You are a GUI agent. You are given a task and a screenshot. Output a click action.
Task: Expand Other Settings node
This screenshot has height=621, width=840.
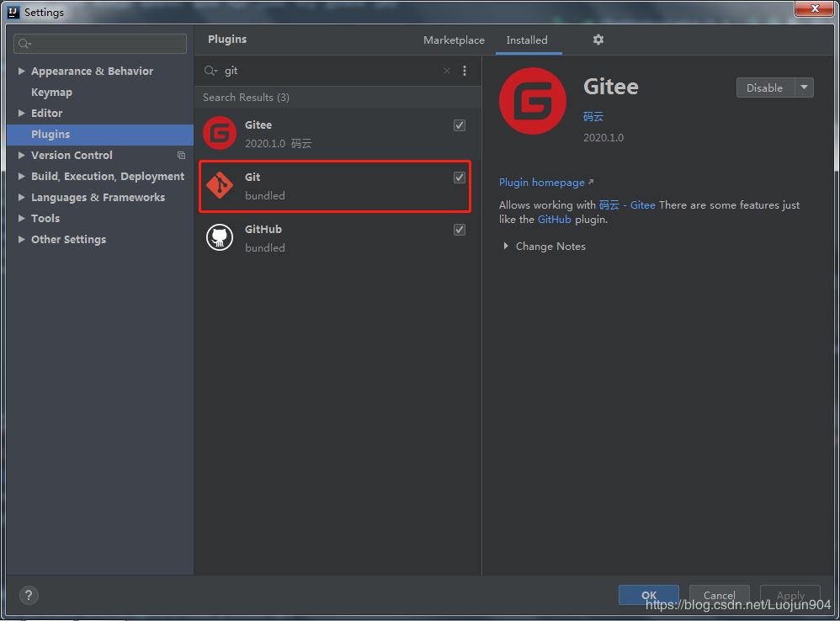tap(21, 239)
